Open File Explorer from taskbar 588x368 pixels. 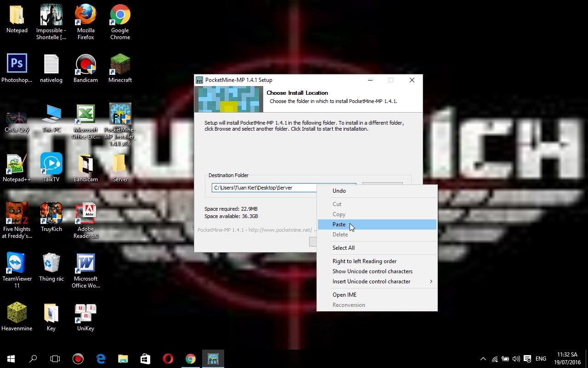[x=123, y=359]
